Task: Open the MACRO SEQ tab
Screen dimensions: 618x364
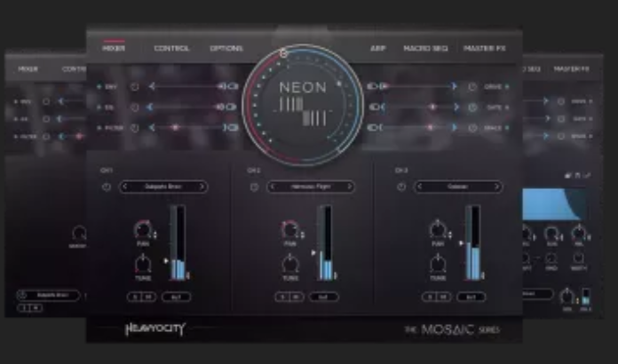Action: click(425, 49)
